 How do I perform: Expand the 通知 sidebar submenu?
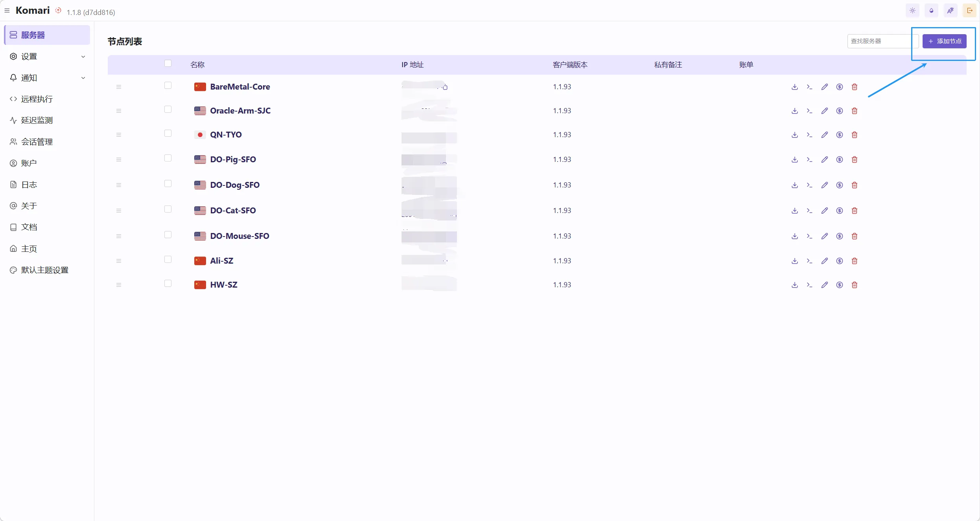coord(47,78)
